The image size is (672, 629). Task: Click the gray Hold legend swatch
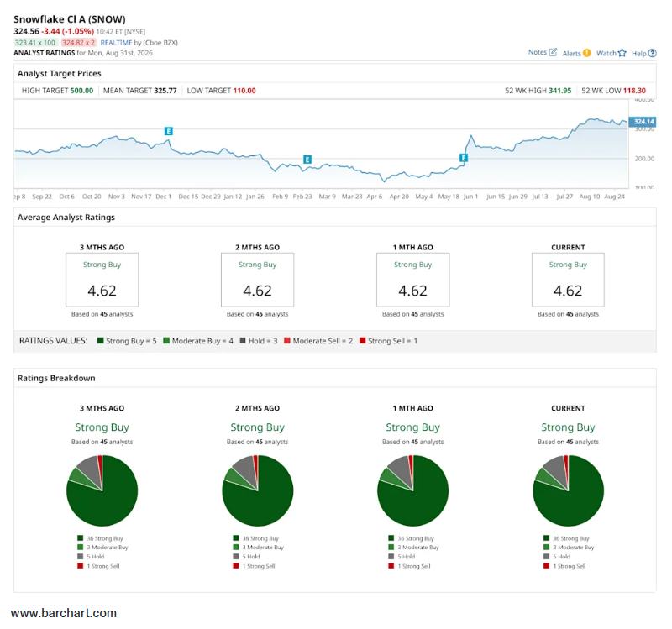(243, 341)
